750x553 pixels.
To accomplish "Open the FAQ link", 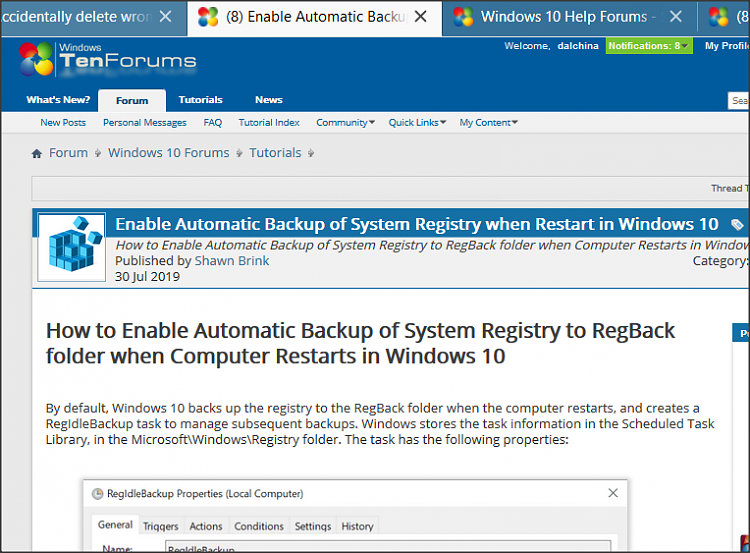I will point(213,122).
